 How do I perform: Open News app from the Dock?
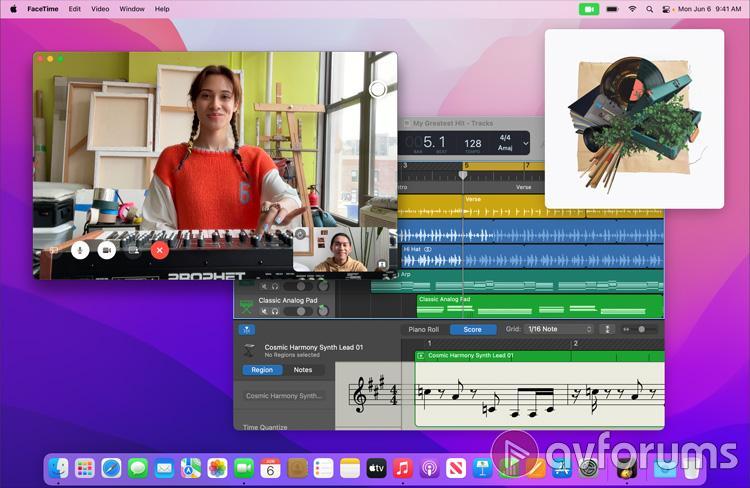click(x=456, y=468)
